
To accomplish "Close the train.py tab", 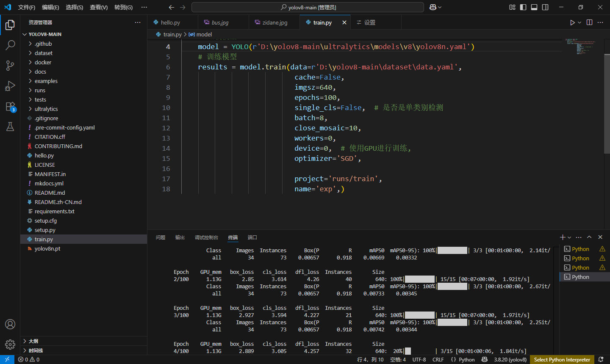I will pos(344,22).
